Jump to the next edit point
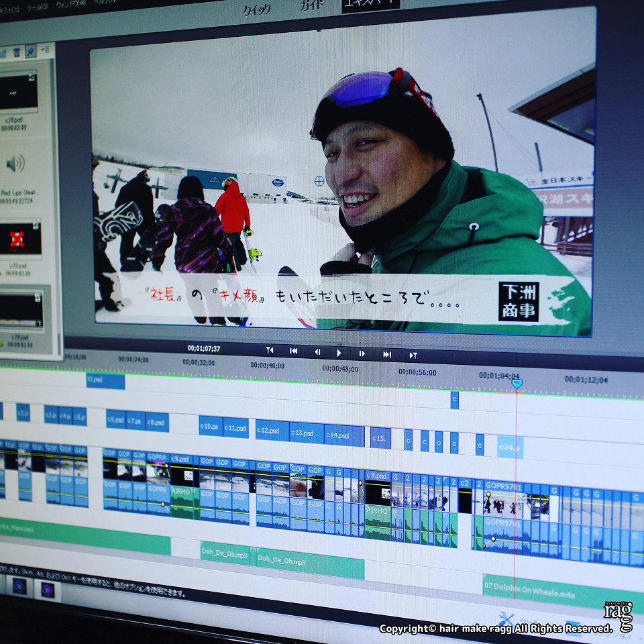The height and width of the screenshot is (644, 644). tap(387, 354)
